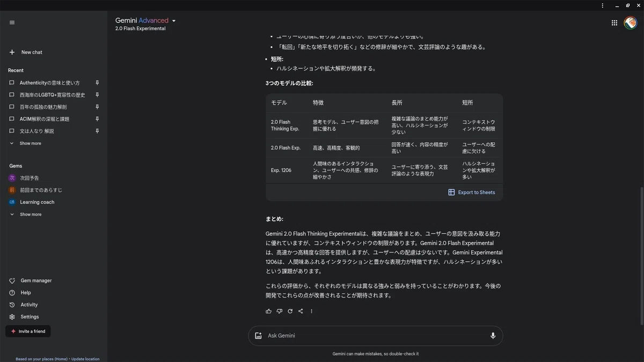
Task: Click the regenerate response icon
Action: tap(290, 311)
